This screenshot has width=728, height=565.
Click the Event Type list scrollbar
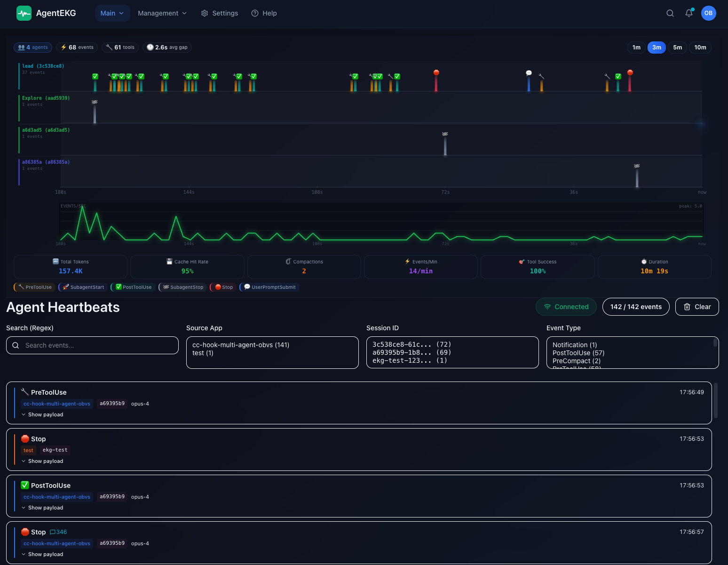715,343
